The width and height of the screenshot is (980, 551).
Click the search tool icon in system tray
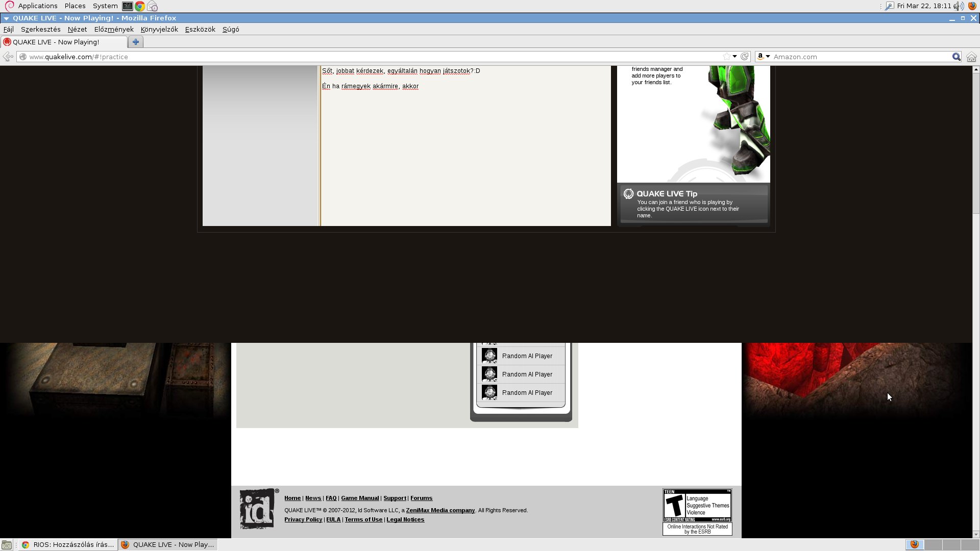pyautogui.click(x=889, y=6)
